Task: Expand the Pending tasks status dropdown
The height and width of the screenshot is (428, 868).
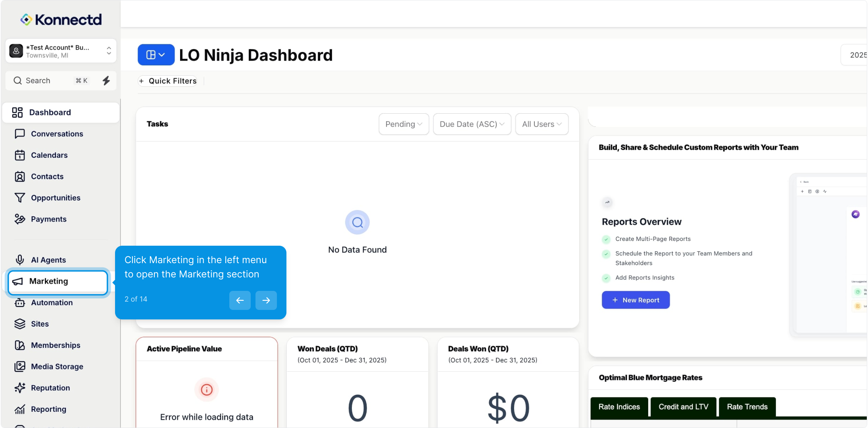Action: (x=403, y=124)
